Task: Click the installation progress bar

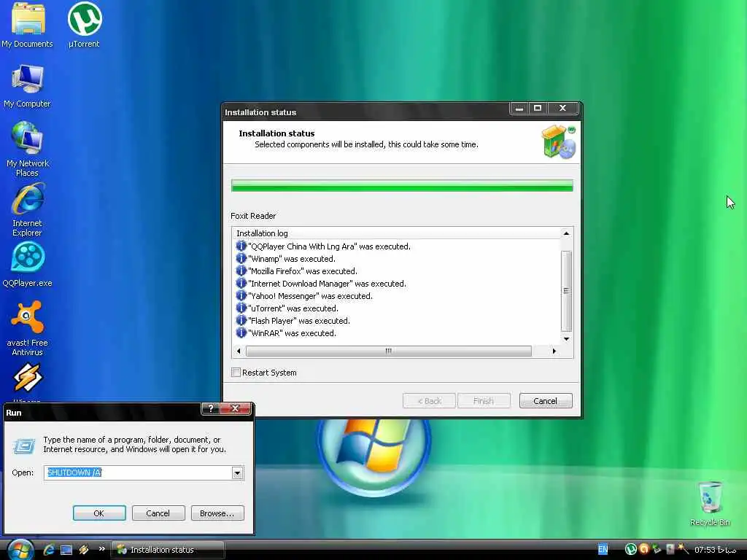Action: [402, 186]
